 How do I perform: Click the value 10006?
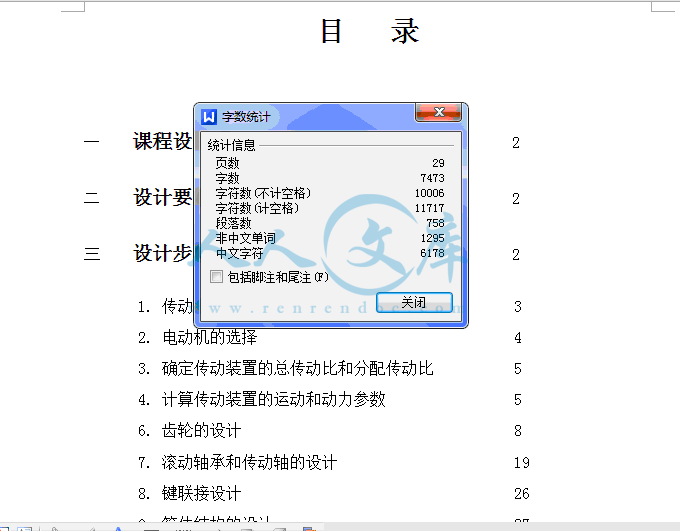429,193
